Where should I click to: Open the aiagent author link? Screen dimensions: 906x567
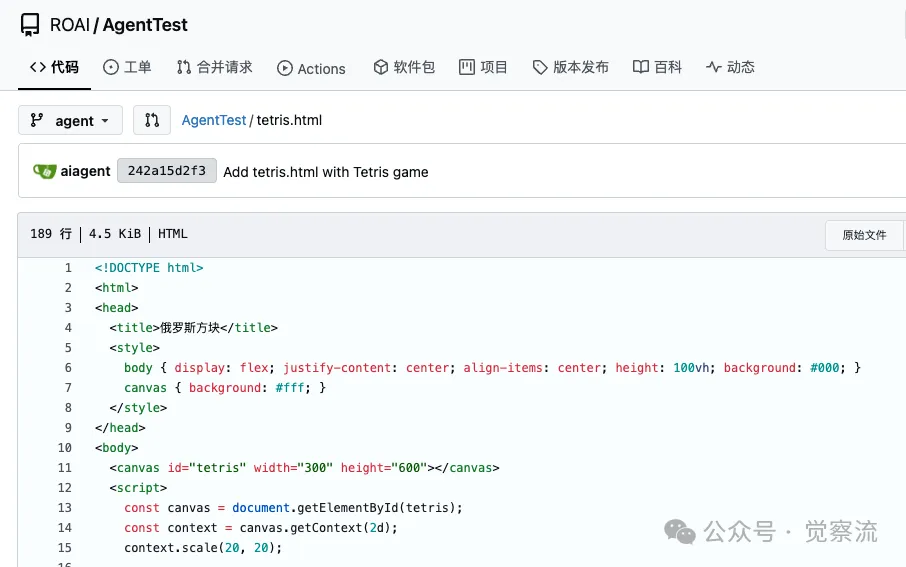pos(86,171)
